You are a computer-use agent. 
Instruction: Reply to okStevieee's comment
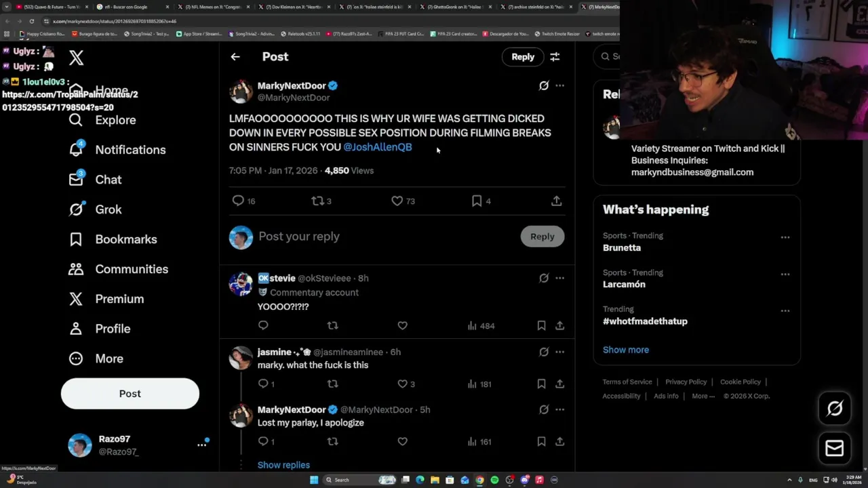pyautogui.click(x=263, y=325)
